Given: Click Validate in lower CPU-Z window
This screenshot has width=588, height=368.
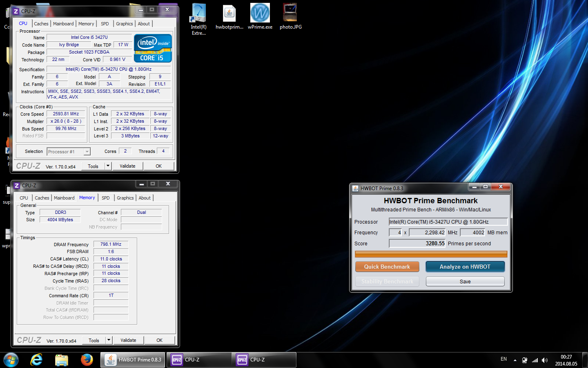Looking at the screenshot, I should (x=128, y=340).
